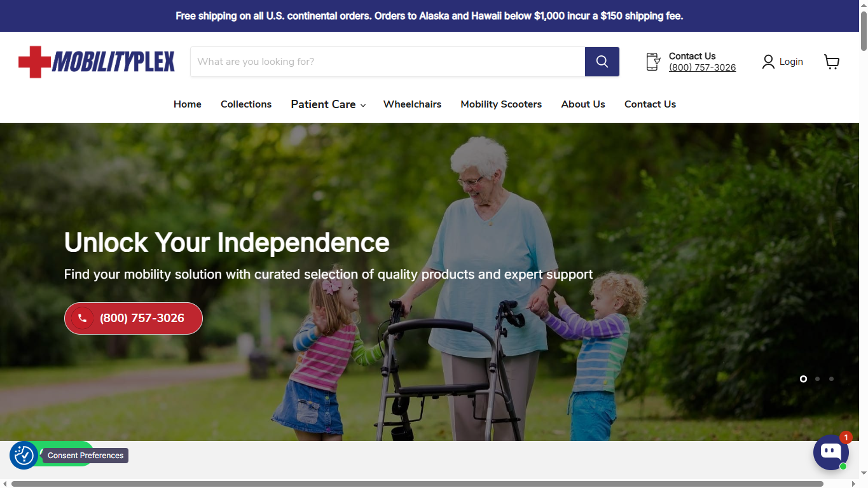The image size is (868, 488).
Task: Select the first slideshow dot
Action: (803, 379)
